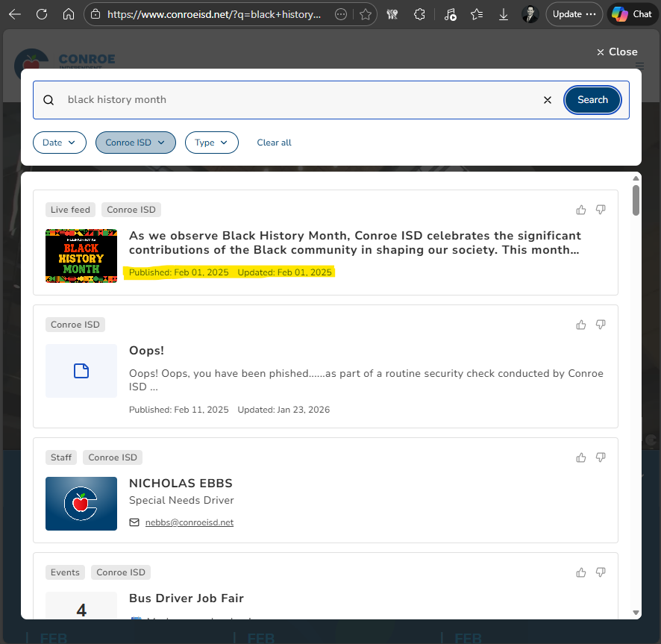
Task: Expand the Date filter dropdown
Action: pyautogui.click(x=60, y=143)
